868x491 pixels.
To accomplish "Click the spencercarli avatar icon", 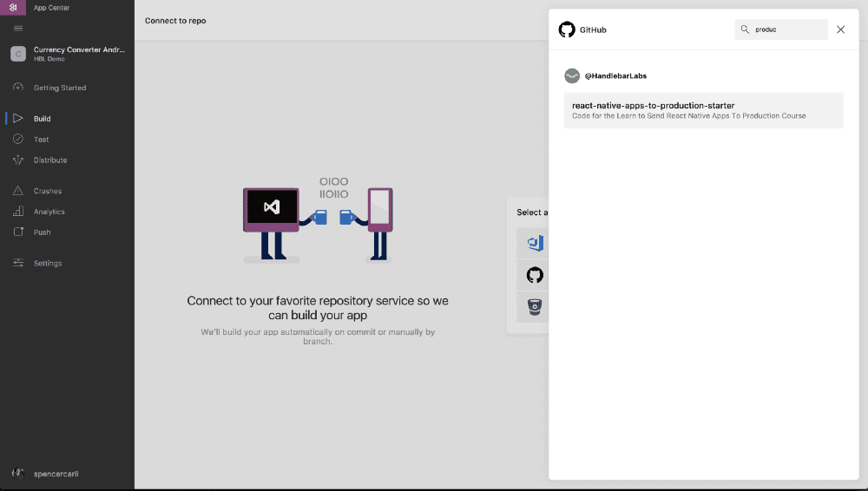I will click(17, 474).
